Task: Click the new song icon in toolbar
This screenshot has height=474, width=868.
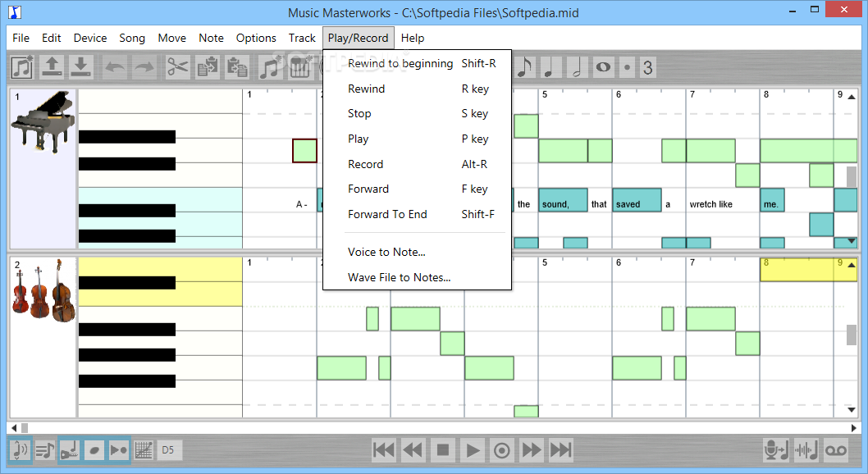Action: pyautogui.click(x=22, y=67)
